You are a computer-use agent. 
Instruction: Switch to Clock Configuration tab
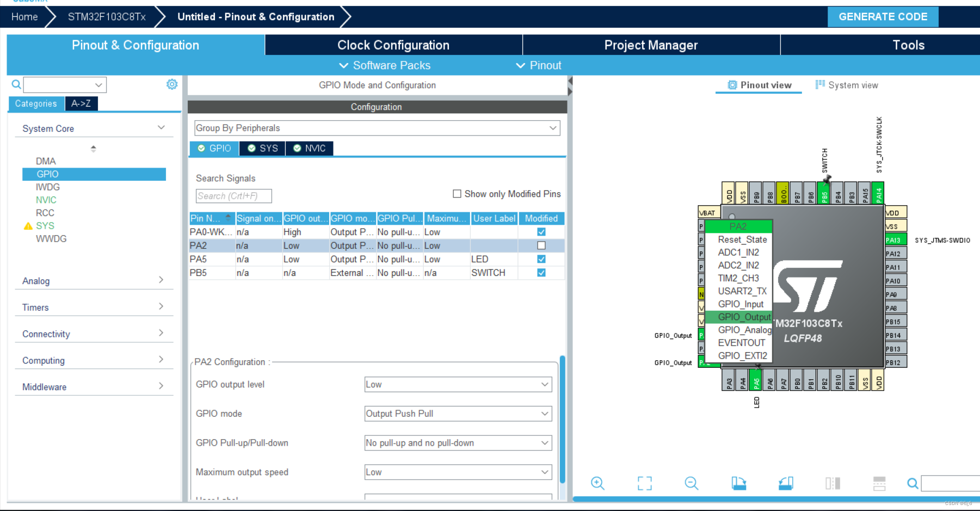393,45
